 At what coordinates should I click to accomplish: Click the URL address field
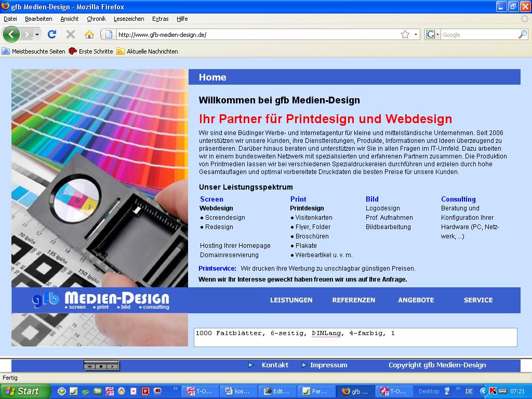[x=258, y=35]
